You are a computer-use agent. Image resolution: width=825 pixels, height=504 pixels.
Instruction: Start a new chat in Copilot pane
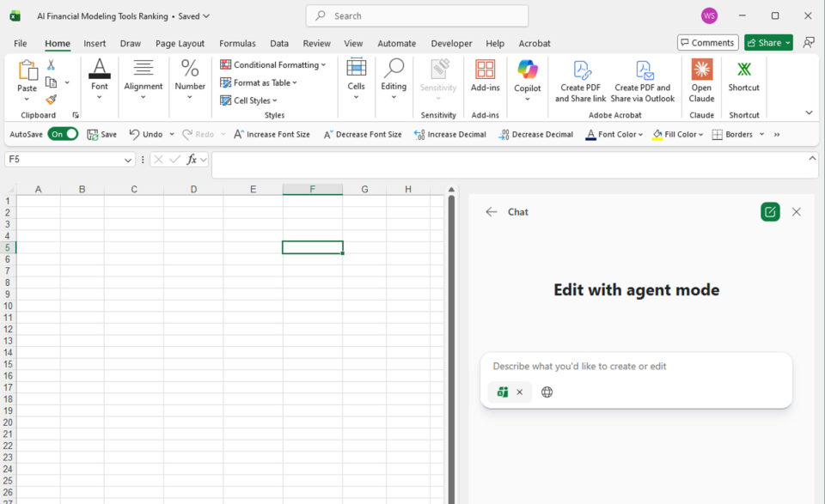point(770,212)
